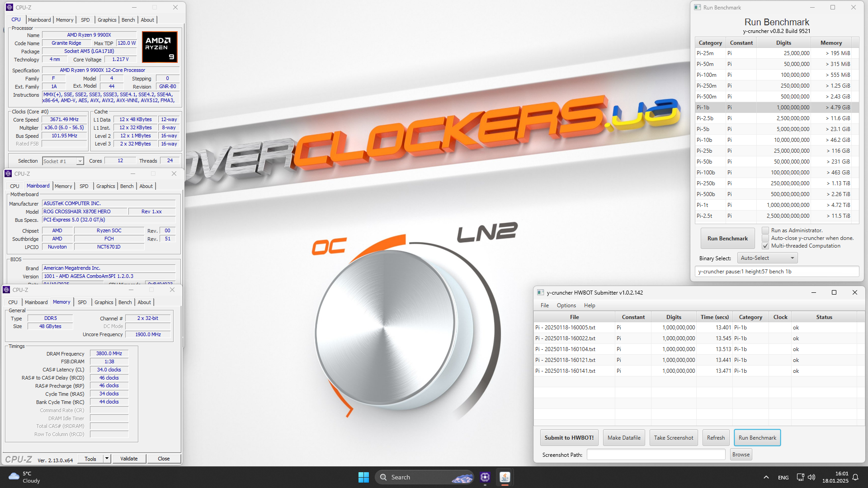Click Run Benchmark in y-cruncher
This screenshot has height=488, width=868.
pyautogui.click(x=726, y=238)
